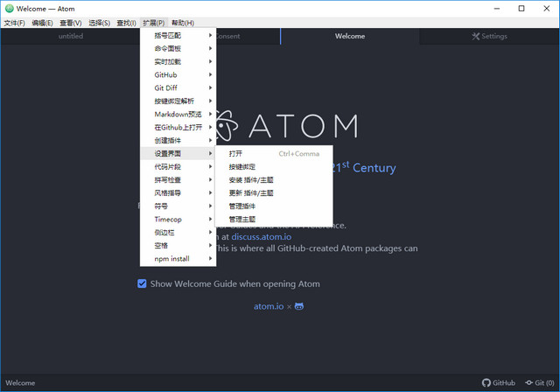Open the 帮助(H) menu

183,23
